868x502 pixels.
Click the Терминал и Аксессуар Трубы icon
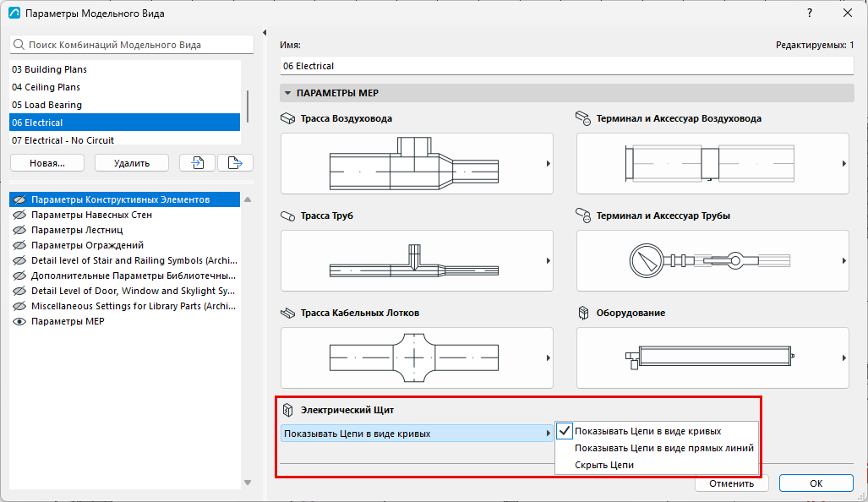pos(583,216)
